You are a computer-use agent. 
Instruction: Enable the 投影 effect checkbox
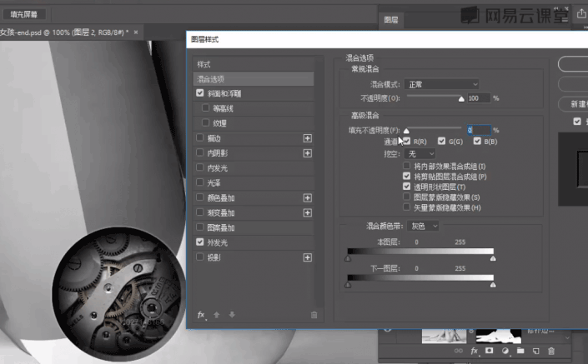200,257
